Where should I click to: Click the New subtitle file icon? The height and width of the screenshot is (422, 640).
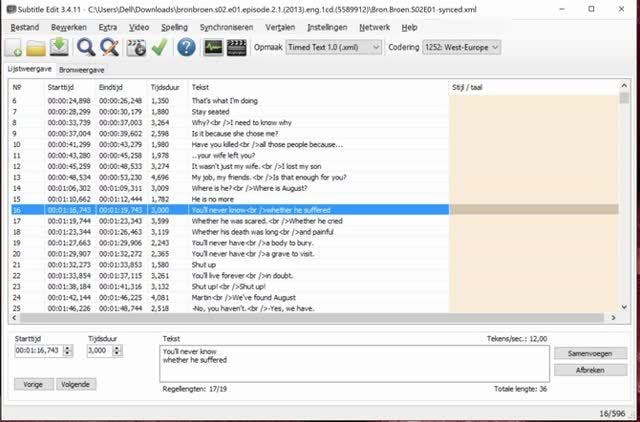click(x=13, y=47)
